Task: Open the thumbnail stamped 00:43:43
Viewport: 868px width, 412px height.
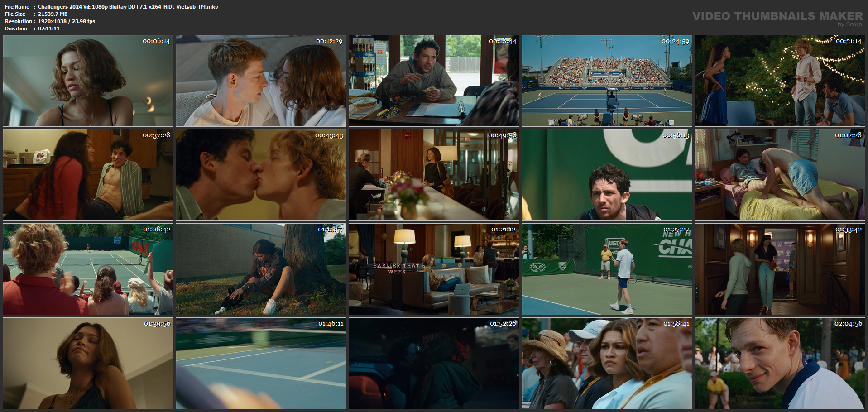Action: pyautogui.click(x=261, y=175)
